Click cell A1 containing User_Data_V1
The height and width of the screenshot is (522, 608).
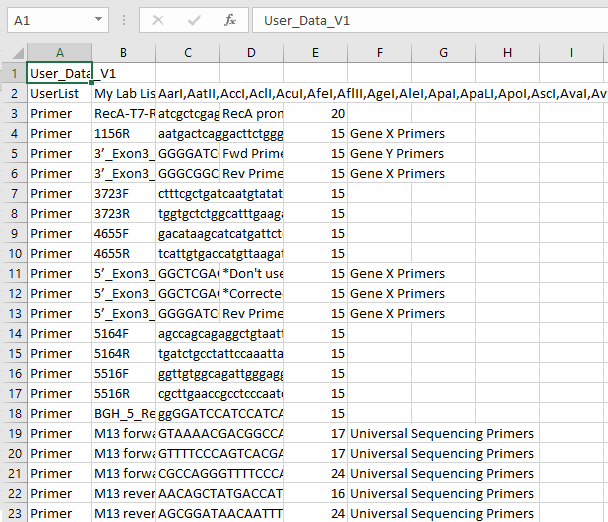(59, 73)
